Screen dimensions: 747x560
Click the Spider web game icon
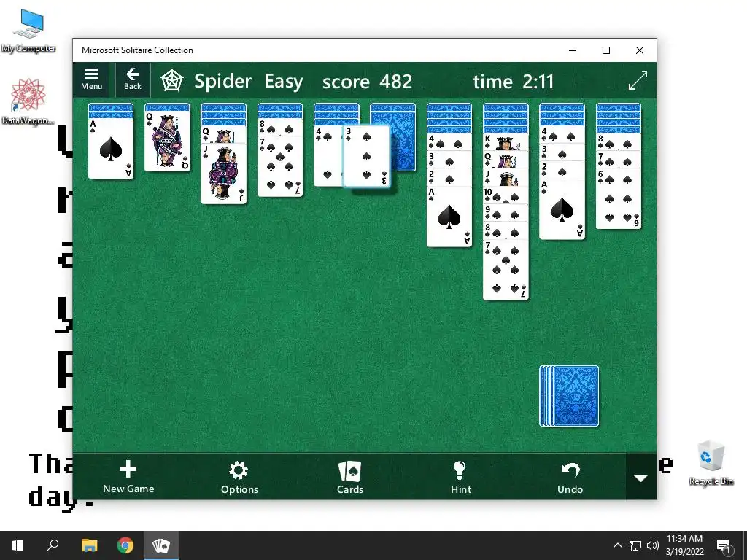click(x=171, y=80)
